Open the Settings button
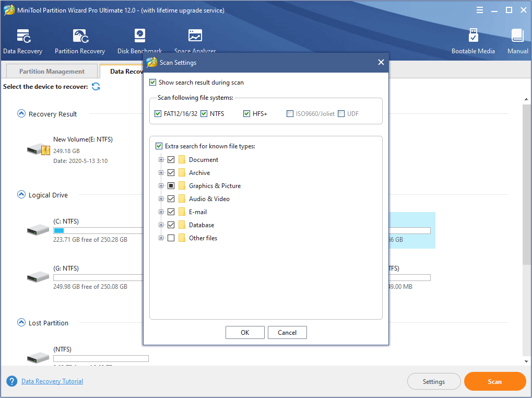This screenshot has width=532, height=398. (434, 381)
